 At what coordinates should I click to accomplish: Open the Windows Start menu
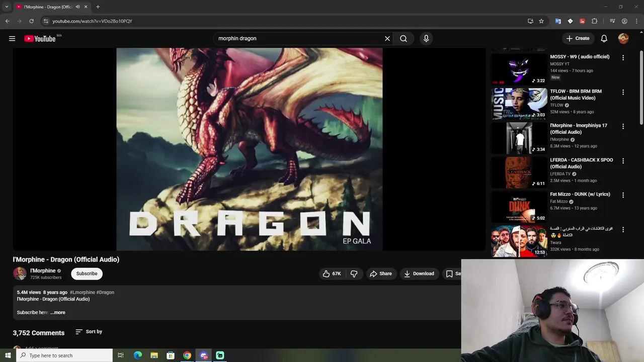[x=8, y=355]
